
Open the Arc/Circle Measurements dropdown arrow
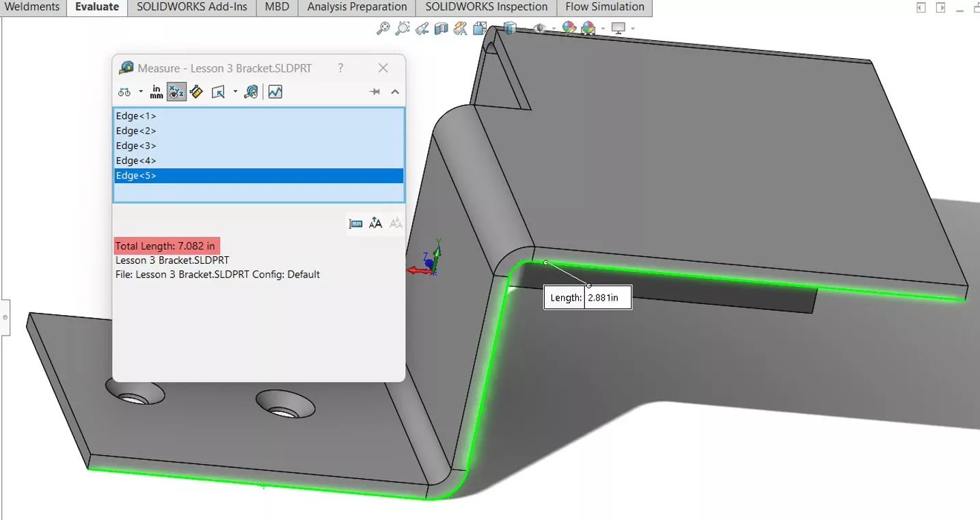click(141, 92)
